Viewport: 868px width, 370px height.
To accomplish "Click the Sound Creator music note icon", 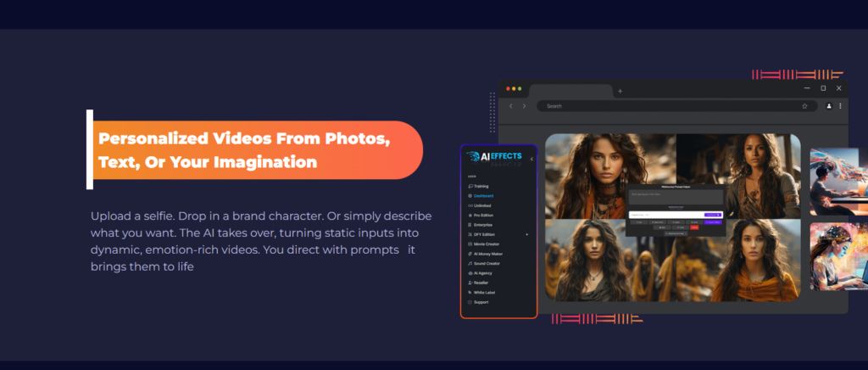I will point(470,264).
